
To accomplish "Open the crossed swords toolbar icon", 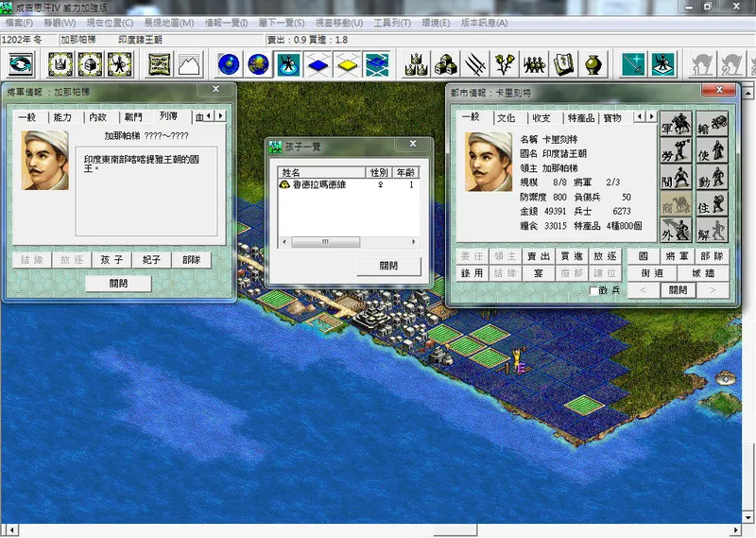I will pyautogui.click(x=475, y=64).
